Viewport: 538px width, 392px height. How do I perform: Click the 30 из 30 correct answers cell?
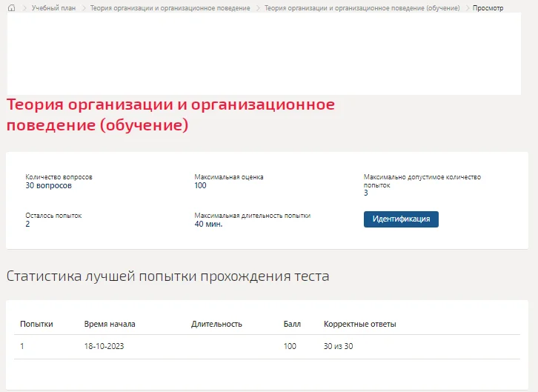tap(339, 346)
